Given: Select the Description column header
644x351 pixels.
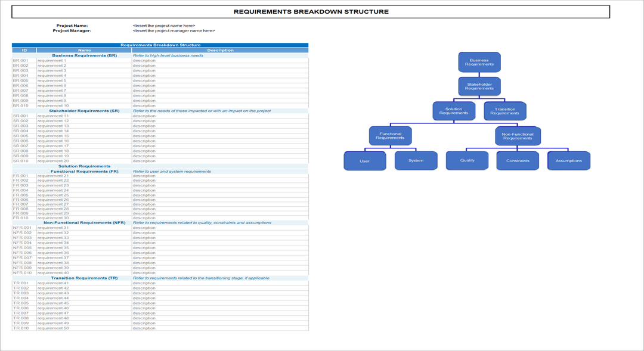Looking at the screenshot, I should click(220, 50).
